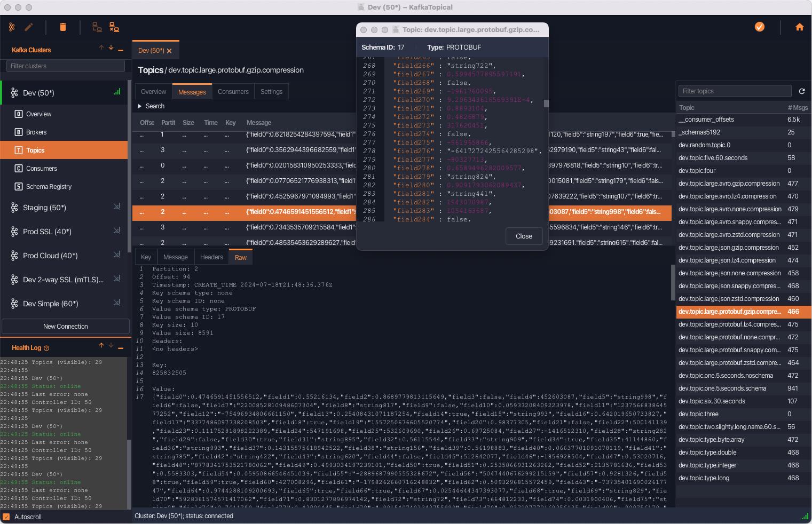Refresh the topics list
812x524 pixels.
pyautogui.click(x=802, y=91)
